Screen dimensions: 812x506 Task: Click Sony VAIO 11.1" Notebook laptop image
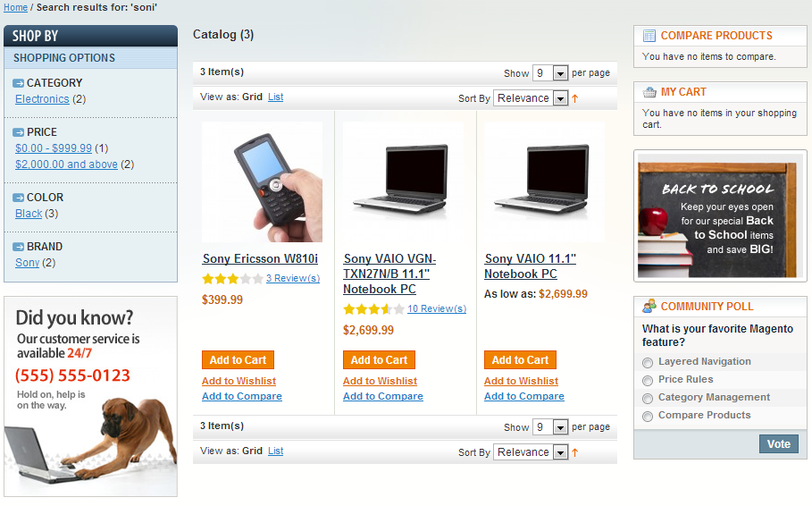tap(544, 182)
